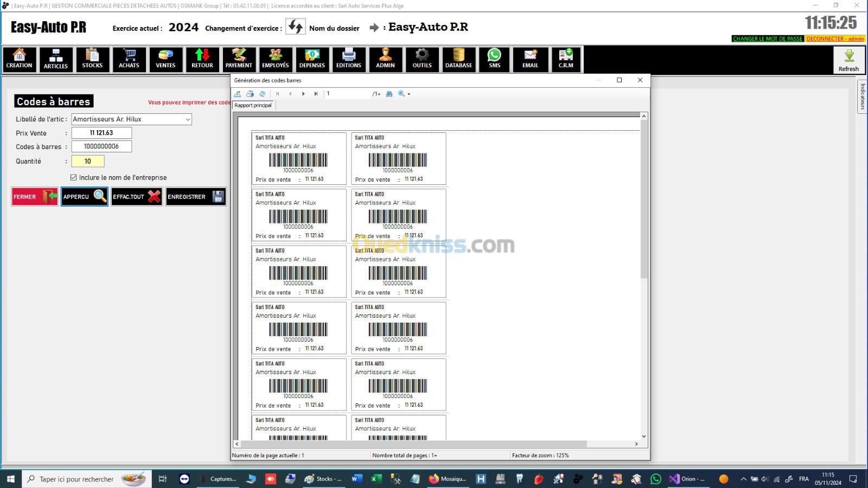This screenshot has width=868, height=488.
Task: Export the report from viewer toolbar
Action: [238, 94]
